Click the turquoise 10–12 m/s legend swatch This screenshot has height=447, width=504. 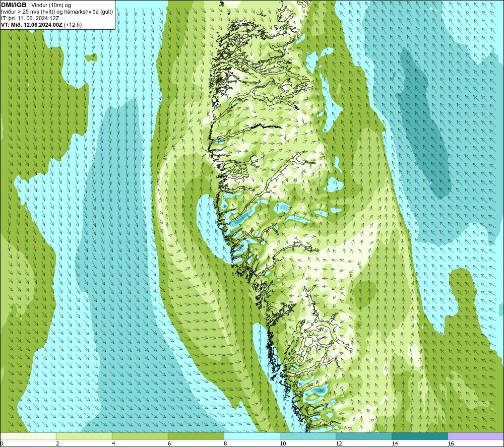click(308, 436)
